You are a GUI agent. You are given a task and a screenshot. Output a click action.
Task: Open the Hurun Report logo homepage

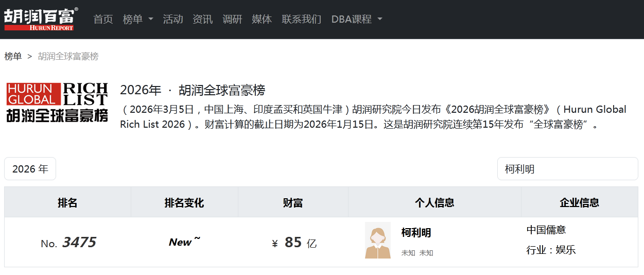[x=41, y=19]
